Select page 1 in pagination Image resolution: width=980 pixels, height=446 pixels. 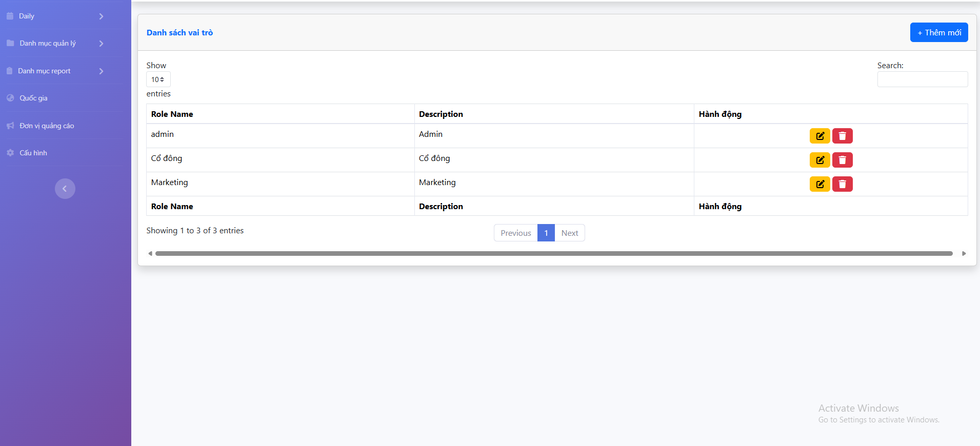546,233
